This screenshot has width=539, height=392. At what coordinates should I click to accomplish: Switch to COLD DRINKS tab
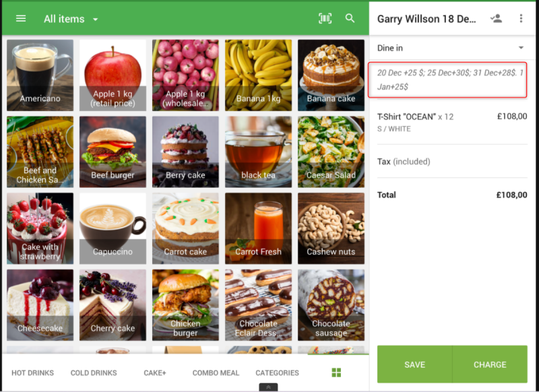pos(94,372)
